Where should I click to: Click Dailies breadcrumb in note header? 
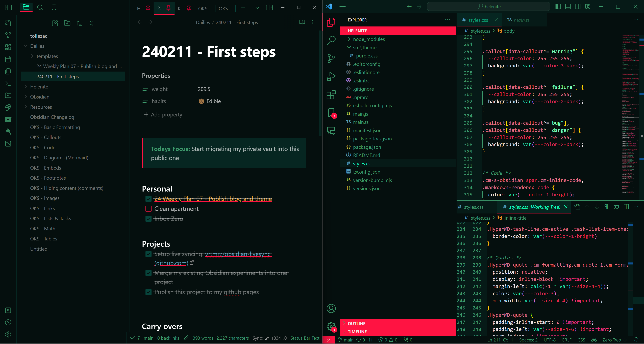[x=203, y=22]
